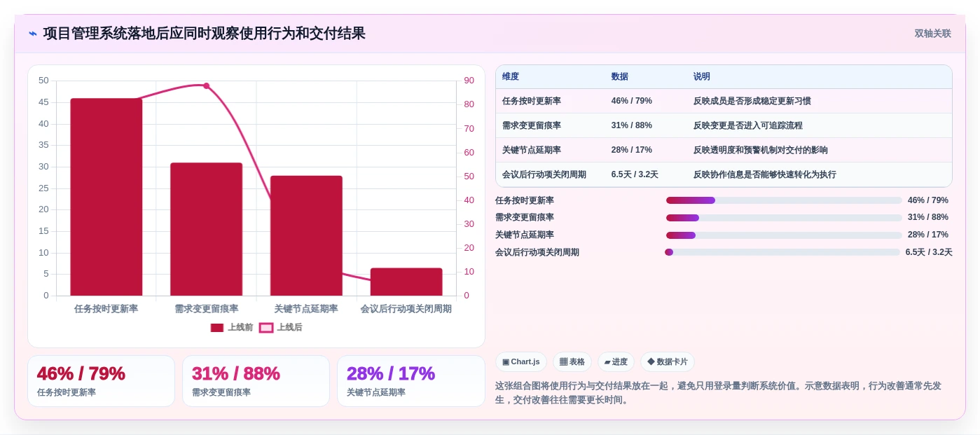Click table cell 28% / 17%
The height and width of the screenshot is (435, 980).
point(632,150)
